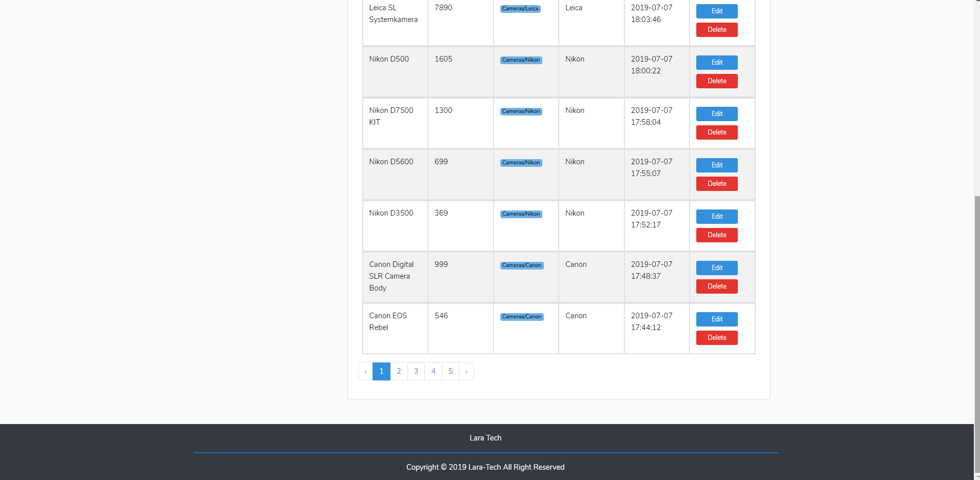The image size is (980, 480).
Task: Select Cameras/Nikon badge for Nikon D7500 KIT
Action: tap(521, 111)
